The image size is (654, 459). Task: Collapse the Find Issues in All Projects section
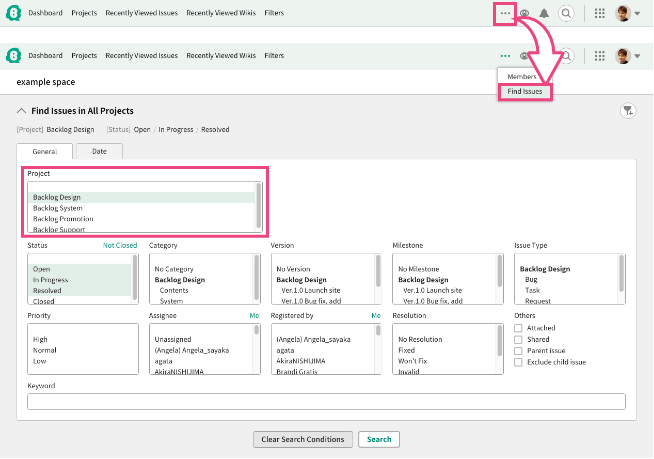click(x=21, y=111)
